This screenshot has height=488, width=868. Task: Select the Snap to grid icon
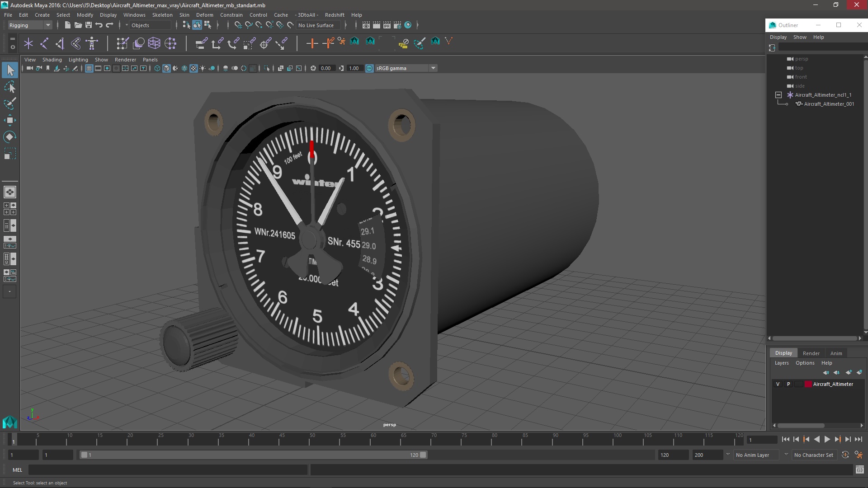pos(238,25)
